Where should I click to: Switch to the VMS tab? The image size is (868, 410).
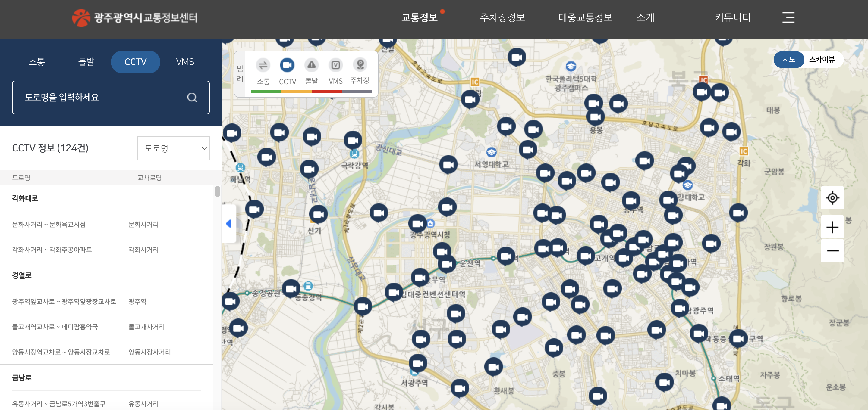(185, 62)
